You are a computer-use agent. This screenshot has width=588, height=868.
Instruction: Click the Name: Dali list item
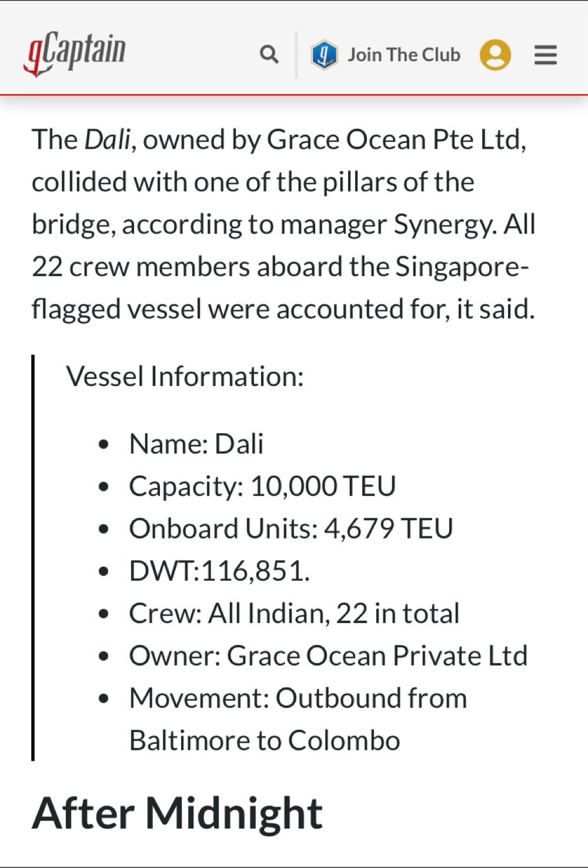pyautogui.click(x=196, y=444)
